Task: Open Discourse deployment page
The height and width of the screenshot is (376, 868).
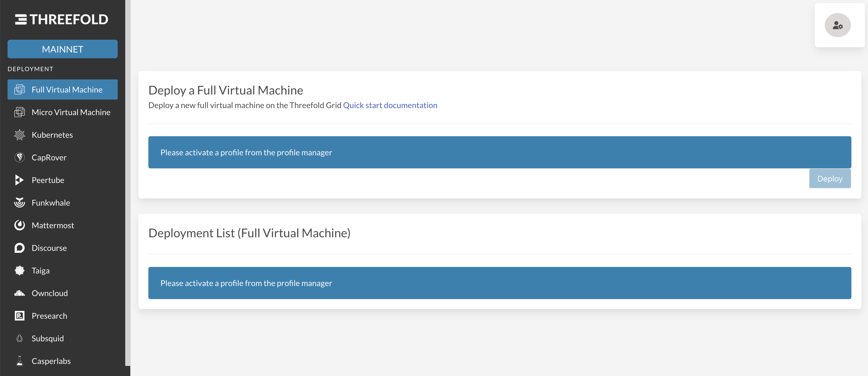Action: tap(63, 248)
